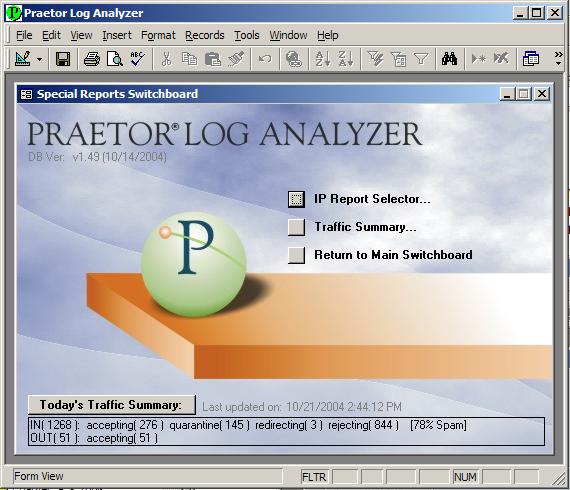Select Return to Main Switchboard square button
The image size is (570, 490).
click(296, 255)
